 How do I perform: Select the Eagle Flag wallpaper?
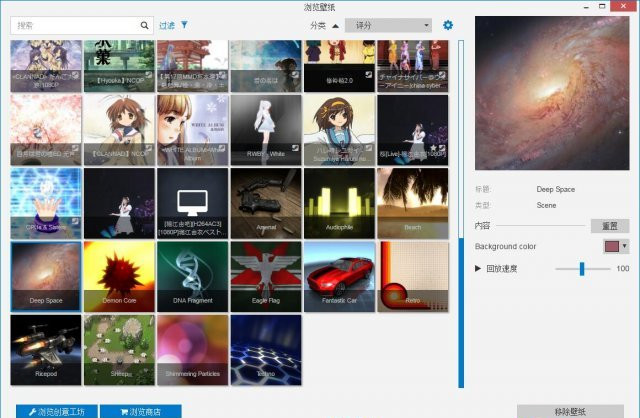[x=266, y=276]
